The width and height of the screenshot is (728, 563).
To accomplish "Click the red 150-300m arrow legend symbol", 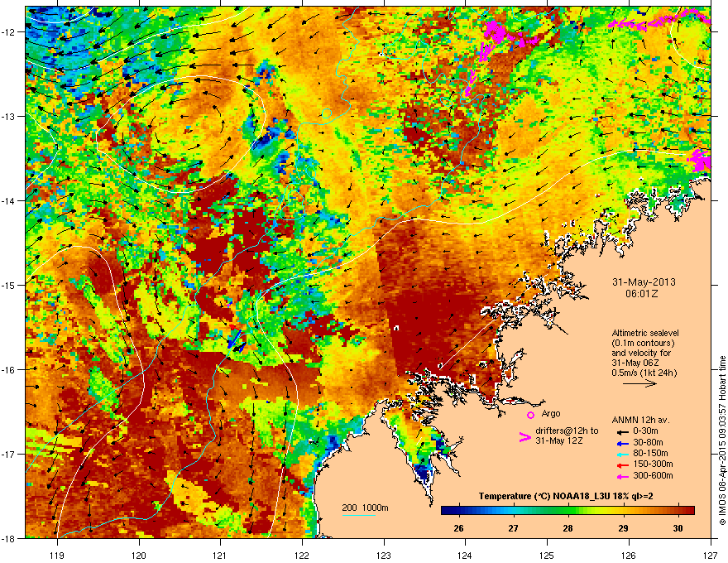I will coord(623,465).
